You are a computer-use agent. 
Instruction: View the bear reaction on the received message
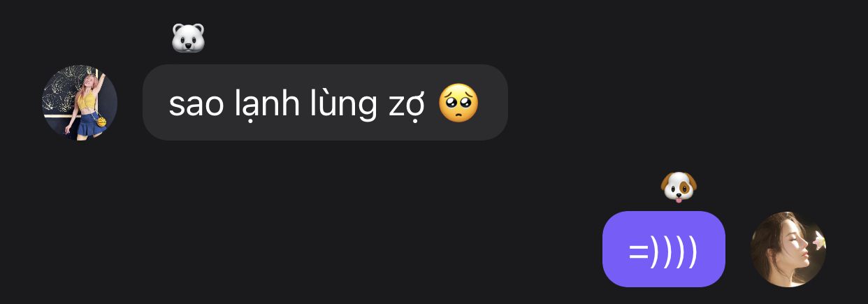pyautogui.click(x=188, y=38)
